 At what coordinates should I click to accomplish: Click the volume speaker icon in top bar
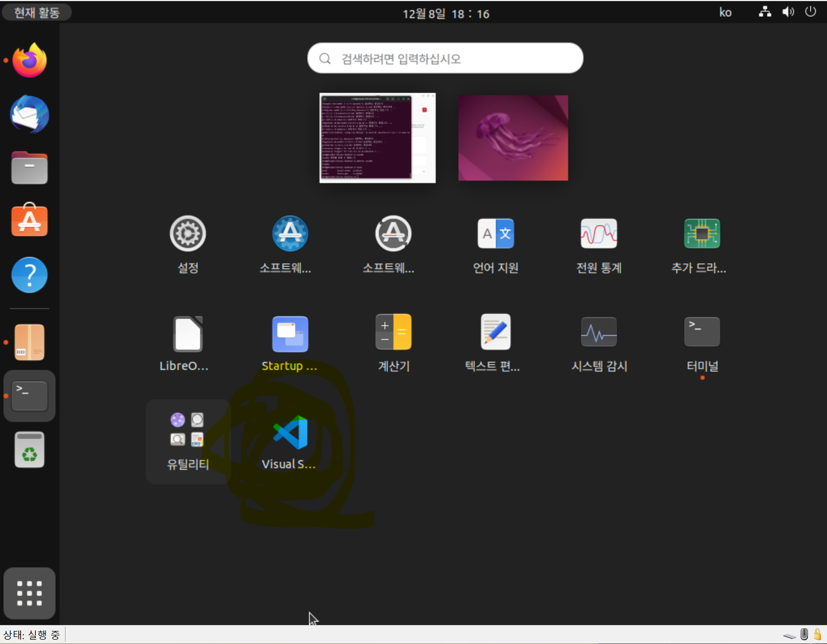click(788, 12)
